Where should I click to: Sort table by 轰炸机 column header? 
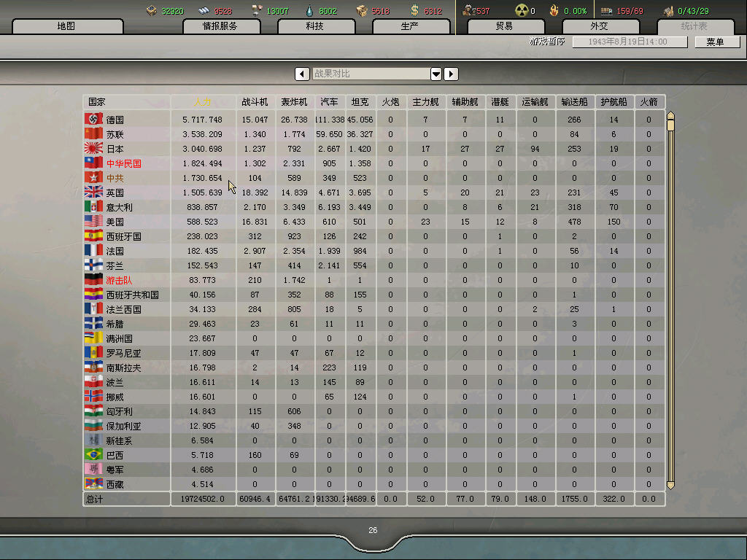pos(295,102)
